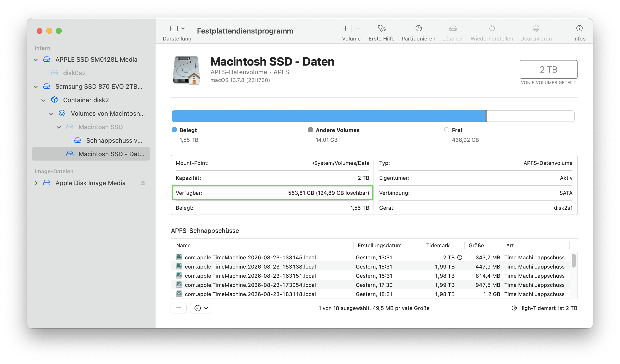Select snapshot 2026-08-23-153138.local
620x364 pixels.
(x=370, y=267)
